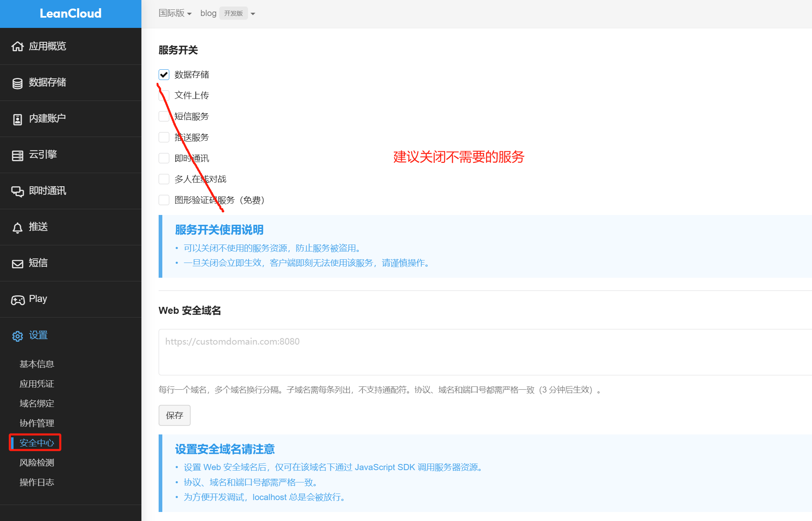Click the Web 安全域名 input field

pyautogui.click(x=369, y=352)
